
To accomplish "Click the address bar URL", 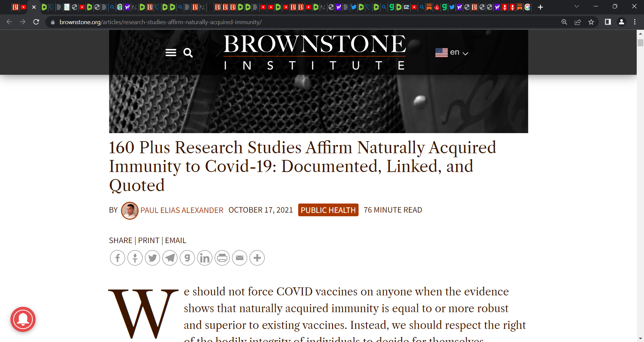I will pyautogui.click(x=161, y=22).
